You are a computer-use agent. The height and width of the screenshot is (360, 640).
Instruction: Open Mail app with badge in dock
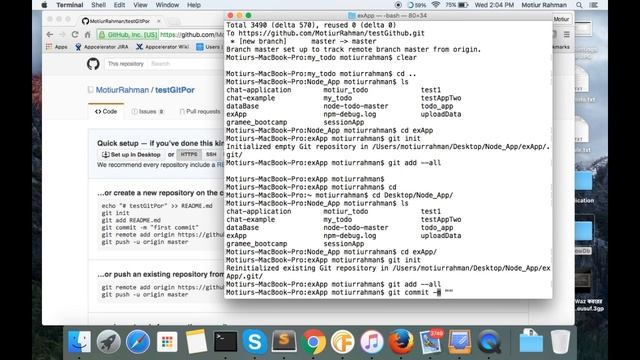click(430, 341)
